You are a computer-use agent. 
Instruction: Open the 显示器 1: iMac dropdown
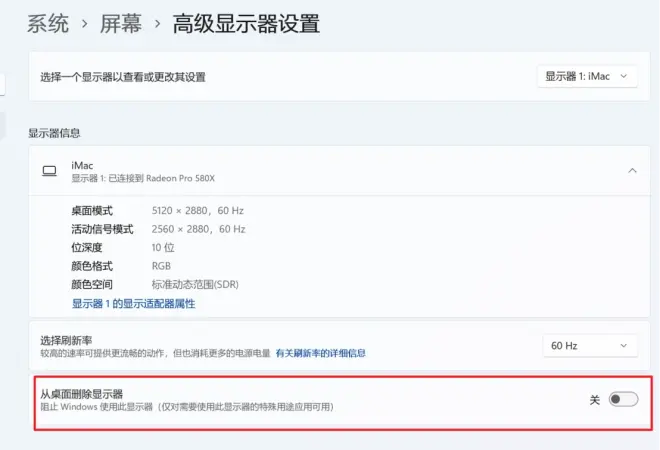tap(587, 76)
